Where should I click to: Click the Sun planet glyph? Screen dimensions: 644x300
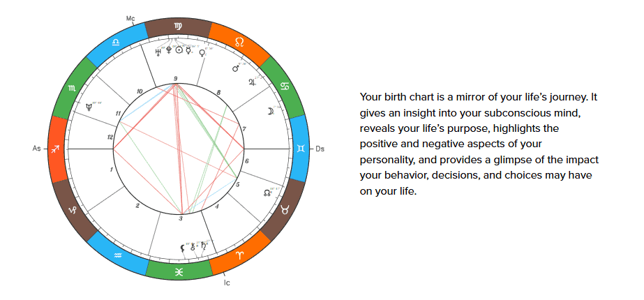point(179,50)
